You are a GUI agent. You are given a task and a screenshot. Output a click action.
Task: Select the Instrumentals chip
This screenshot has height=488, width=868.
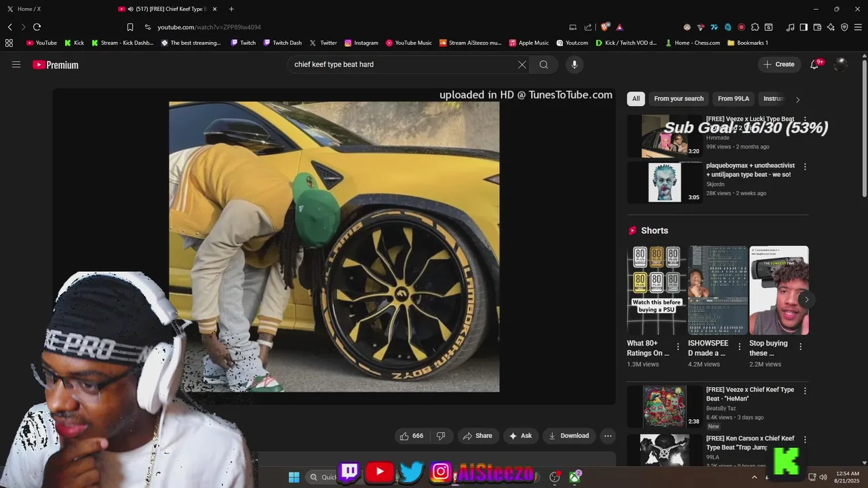pos(773,98)
